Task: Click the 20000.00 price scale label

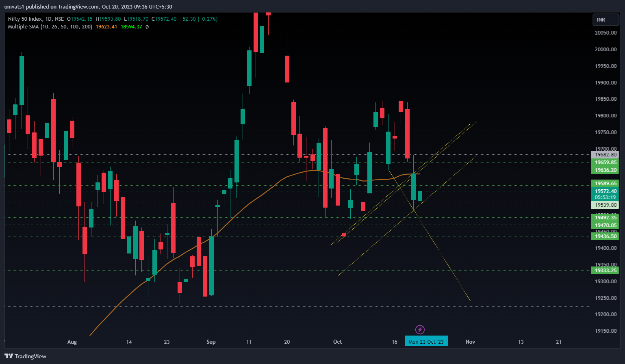Action: click(605, 49)
